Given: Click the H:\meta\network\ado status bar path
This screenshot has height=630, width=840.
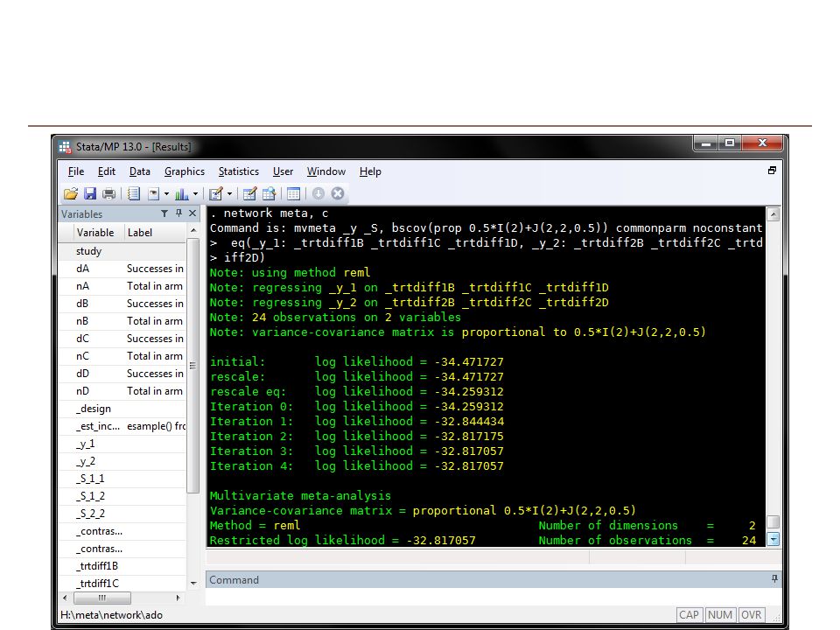Looking at the screenshot, I should [x=111, y=615].
